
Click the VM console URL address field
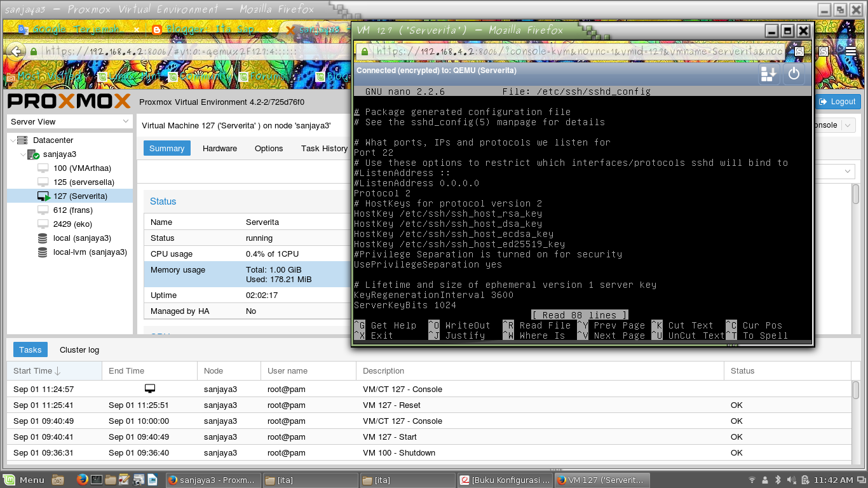click(x=571, y=51)
